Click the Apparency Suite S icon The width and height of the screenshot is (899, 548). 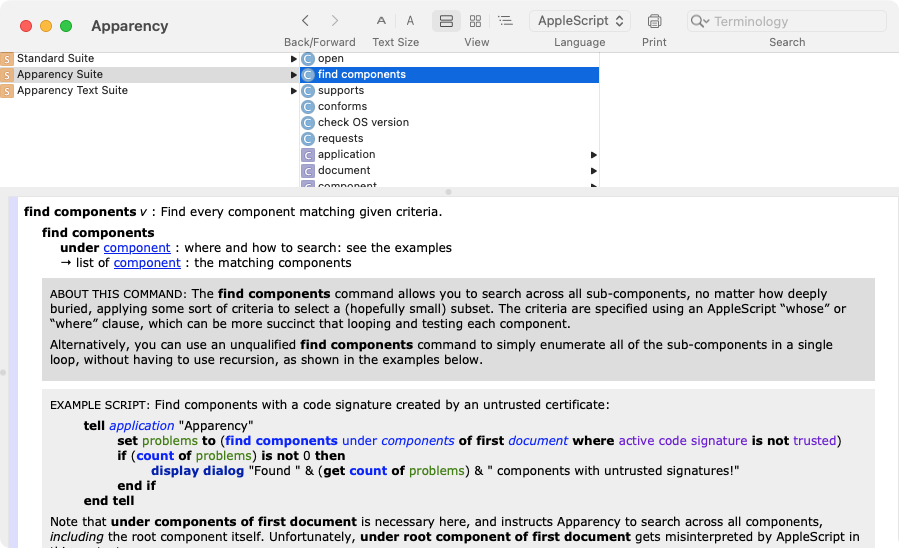pos(7,75)
